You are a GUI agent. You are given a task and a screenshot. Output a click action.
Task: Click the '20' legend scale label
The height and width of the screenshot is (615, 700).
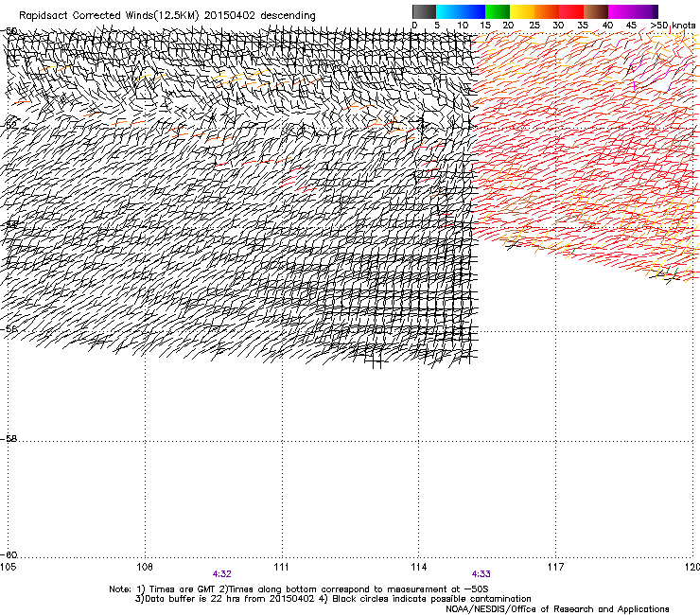click(509, 26)
